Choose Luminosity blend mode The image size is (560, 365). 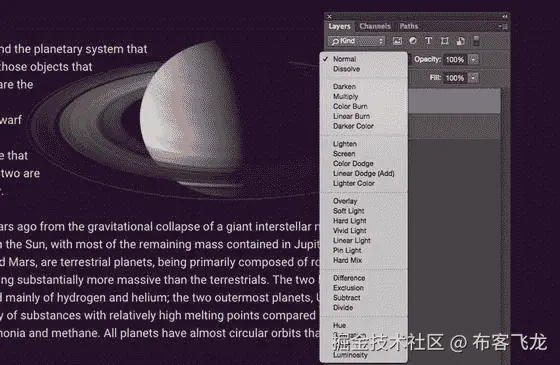364,355
